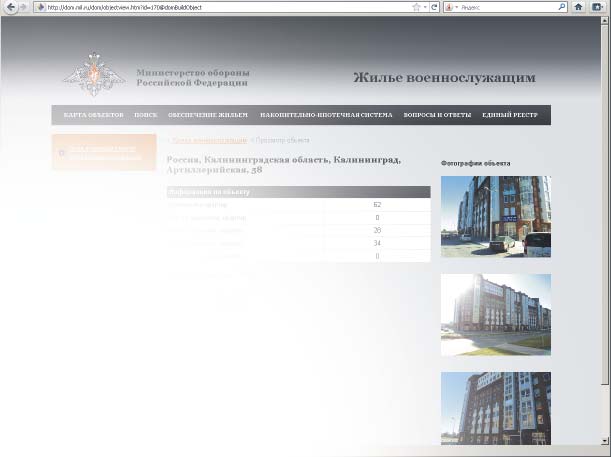Go to 'Накопительно-ипотечная система' section

(326, 115)
